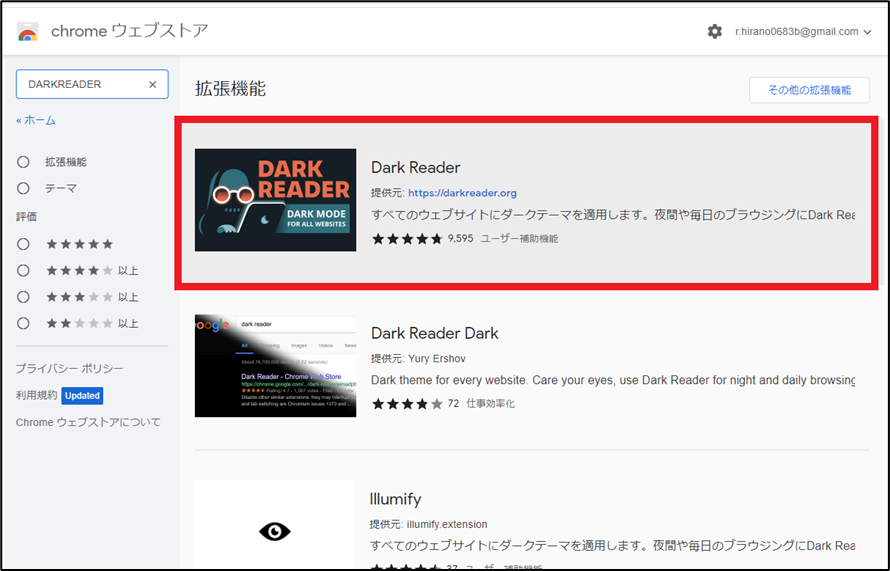Open the プライバシー ポリシー link
The image size is (890, 571).
point(69,368)
